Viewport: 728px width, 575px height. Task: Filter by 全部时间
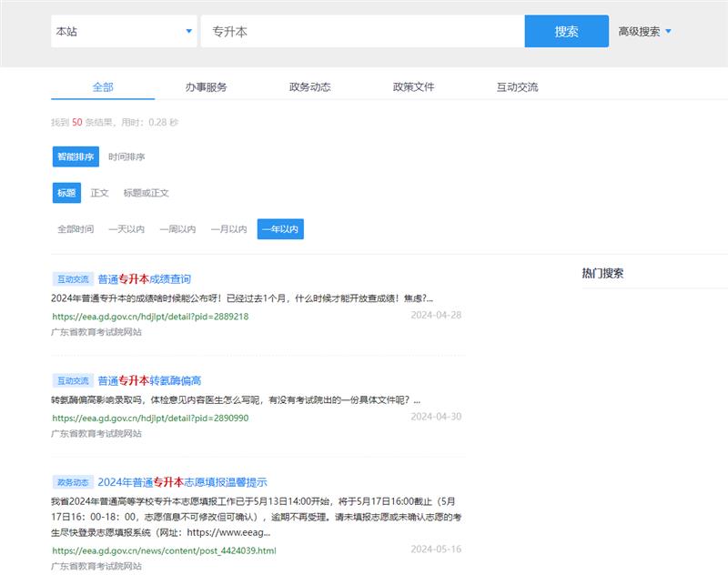point(76,228)
